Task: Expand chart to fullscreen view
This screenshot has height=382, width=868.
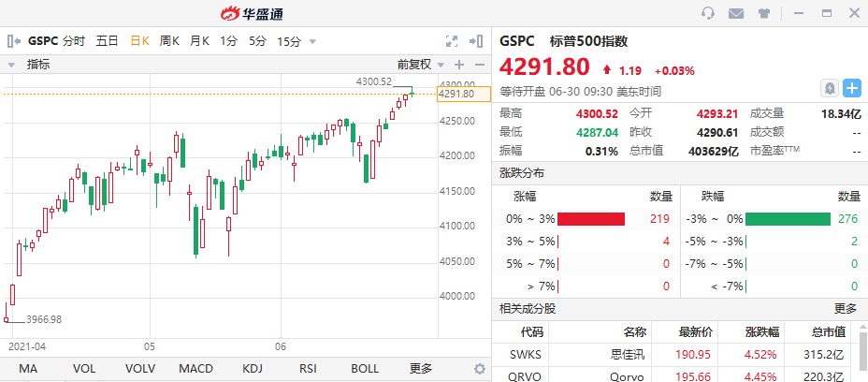Action: (452, 41)
